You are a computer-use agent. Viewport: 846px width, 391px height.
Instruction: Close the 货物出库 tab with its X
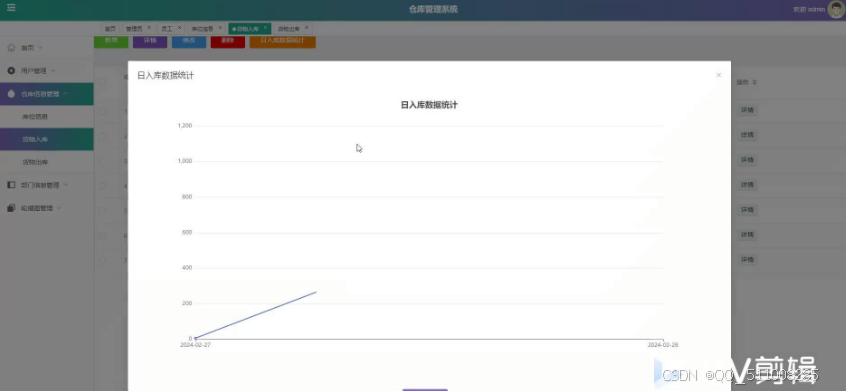[x=306, y=28]
